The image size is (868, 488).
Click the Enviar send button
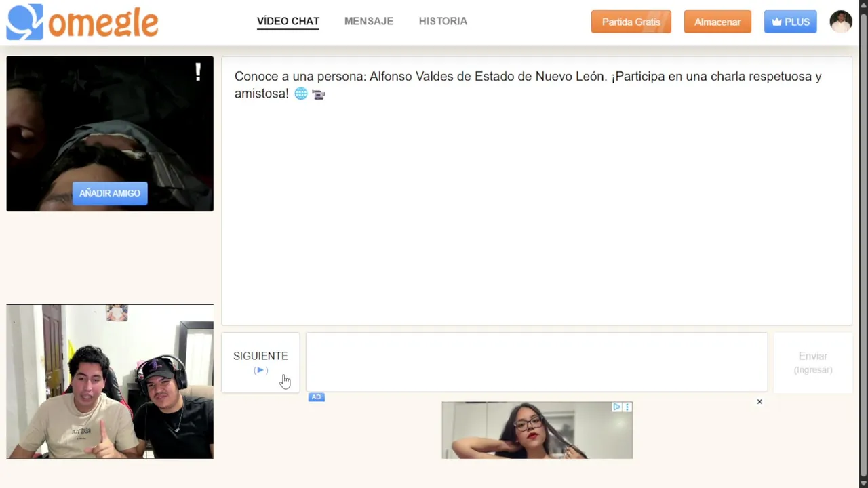point(812,363)
